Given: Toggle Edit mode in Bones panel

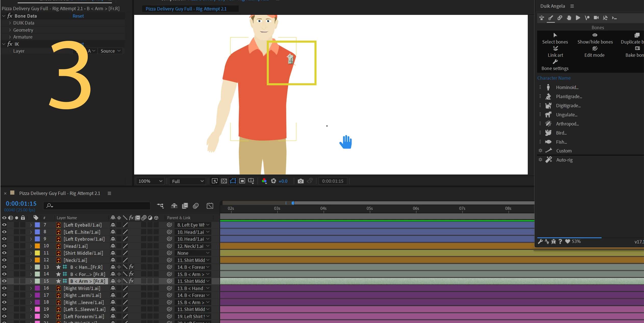Looking at the screenshot, I should pyautogui.click(x=595, y=49).
